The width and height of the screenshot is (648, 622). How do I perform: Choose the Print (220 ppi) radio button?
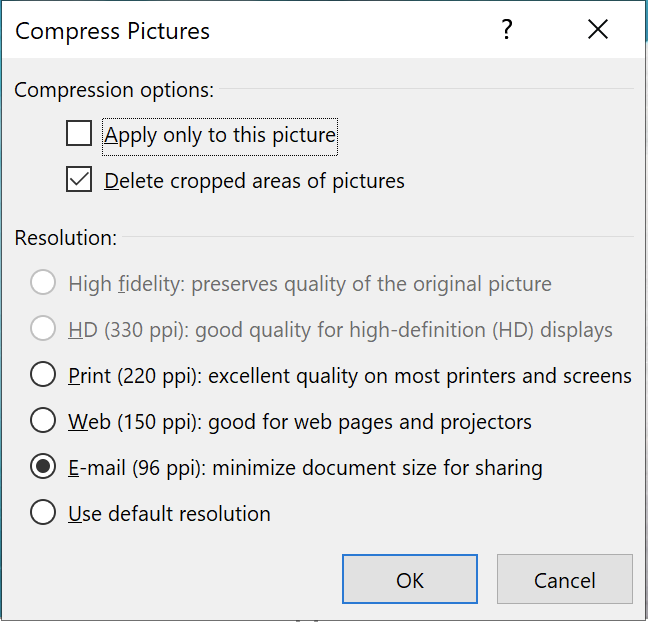43,376
